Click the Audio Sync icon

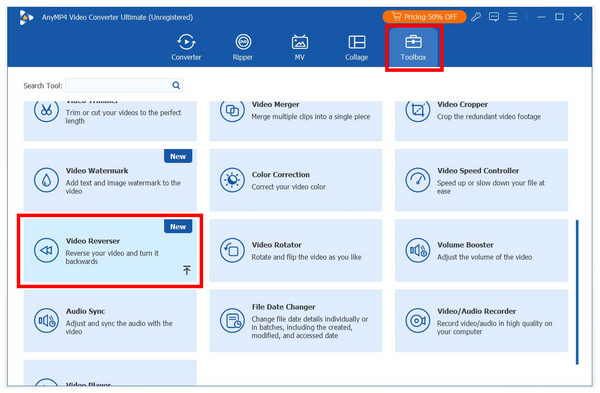(x=46, y=321)
